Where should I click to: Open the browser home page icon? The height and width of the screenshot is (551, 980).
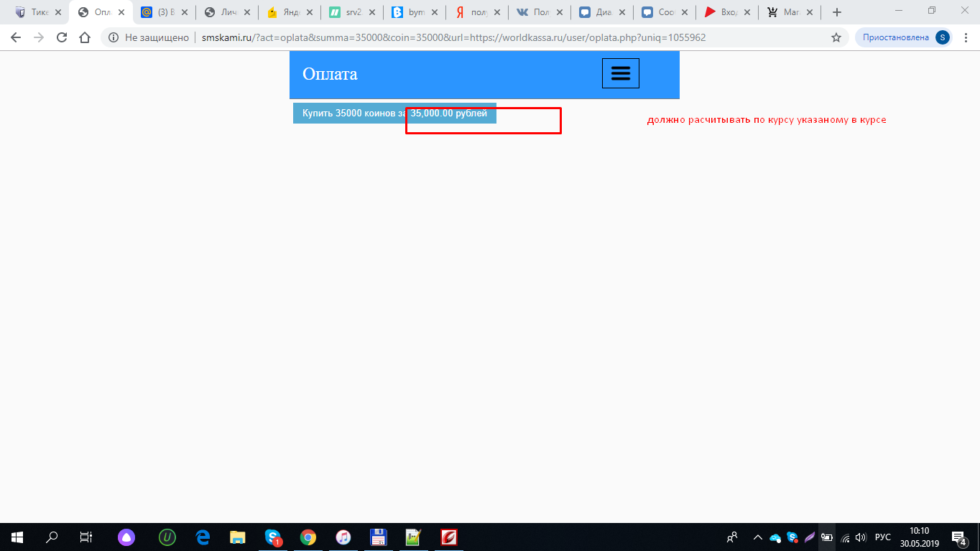point(85,37)
